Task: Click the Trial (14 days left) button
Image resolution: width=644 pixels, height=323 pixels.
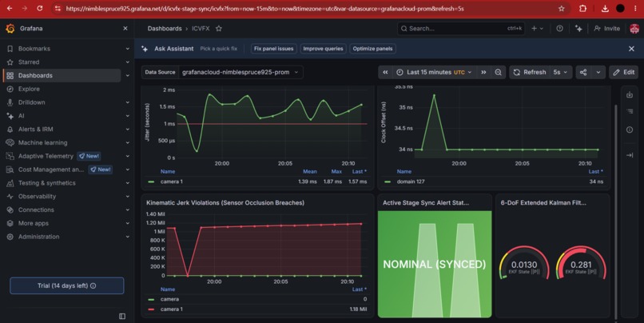Action: coord(67,285)
